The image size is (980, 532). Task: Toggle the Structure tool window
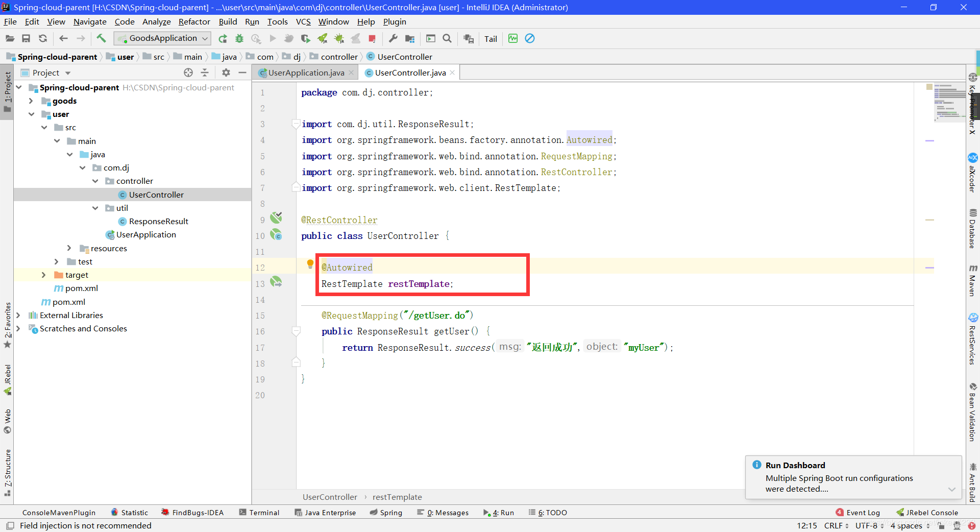click(7, 472)
